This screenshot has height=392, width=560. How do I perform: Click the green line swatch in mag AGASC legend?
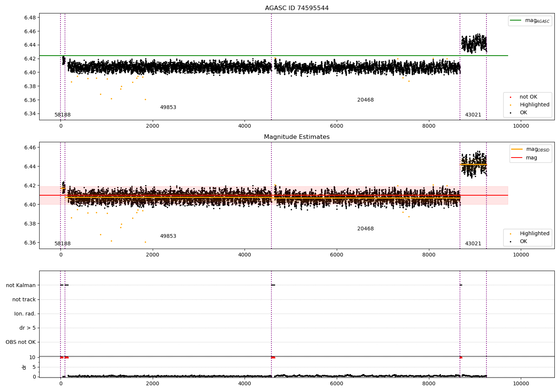coord(516,21)
